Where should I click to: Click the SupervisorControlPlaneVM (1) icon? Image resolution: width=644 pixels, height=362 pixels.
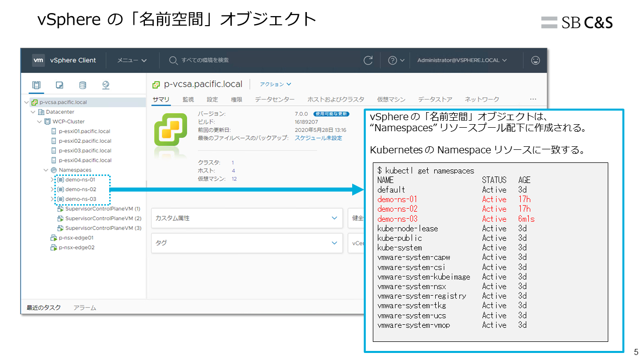[x=60, y=209]
